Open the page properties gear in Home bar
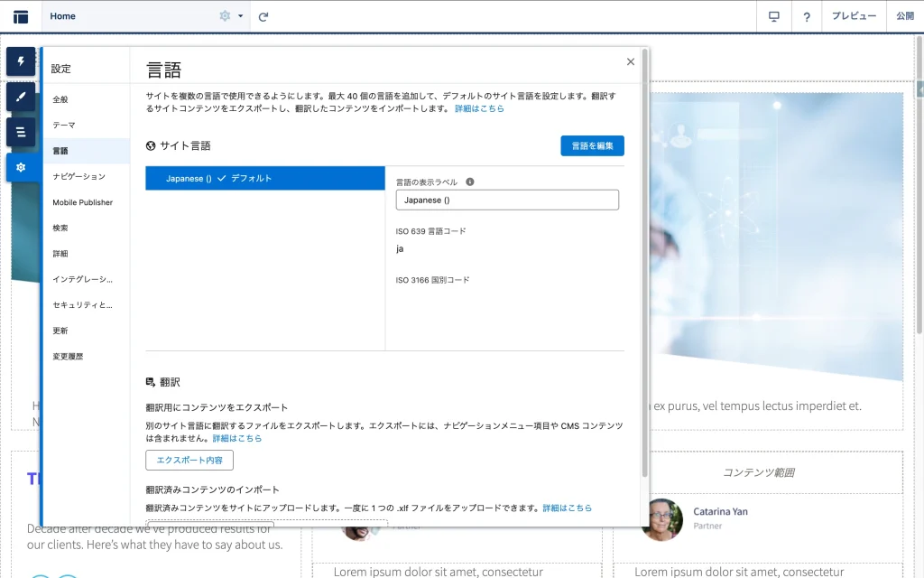 click(x=225, y=16)
